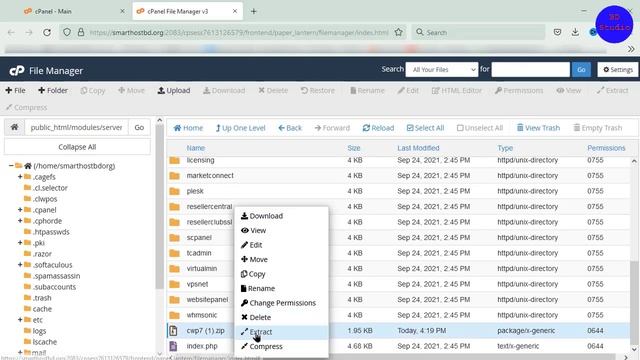Click Go next to the path field
This screenshot has height=360, width=640.
(x=139, y=127)
